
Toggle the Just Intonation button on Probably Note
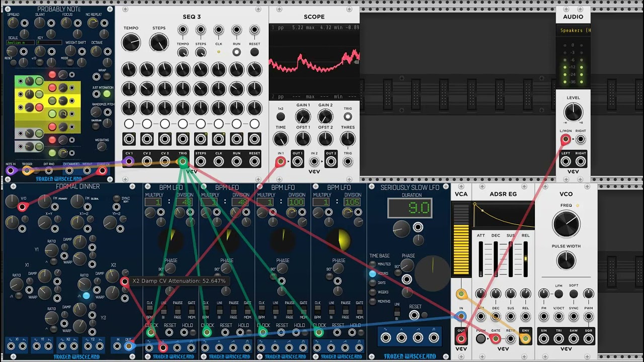[x=107, y=94]
